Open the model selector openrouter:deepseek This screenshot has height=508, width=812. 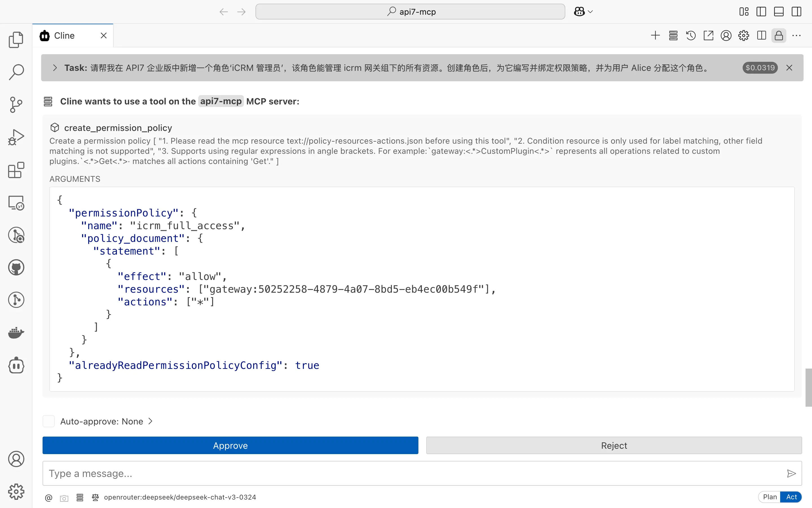click(180, 497)
